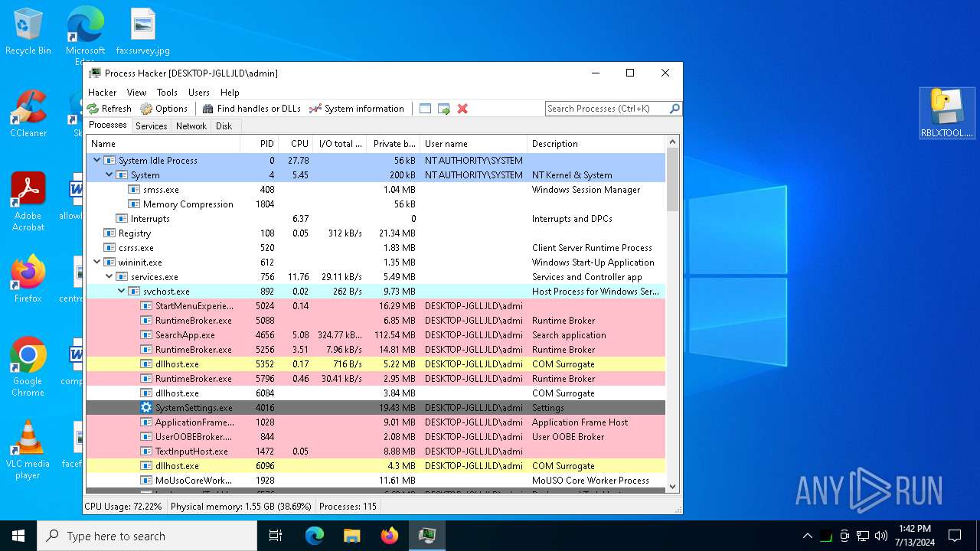The height and width of the screenshot is (551, 980).
Task: Open the Adobe Acrobat desktop icon
Action: point(28,202)
